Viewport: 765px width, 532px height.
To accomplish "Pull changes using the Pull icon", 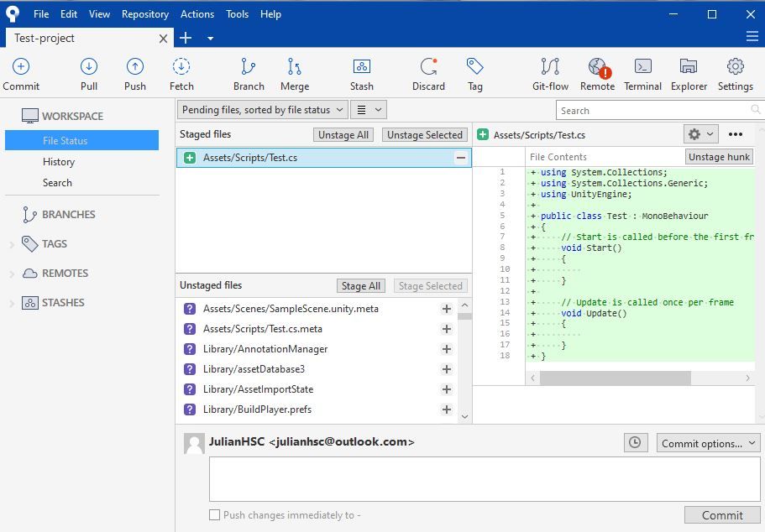I will [x=89, y=67].
